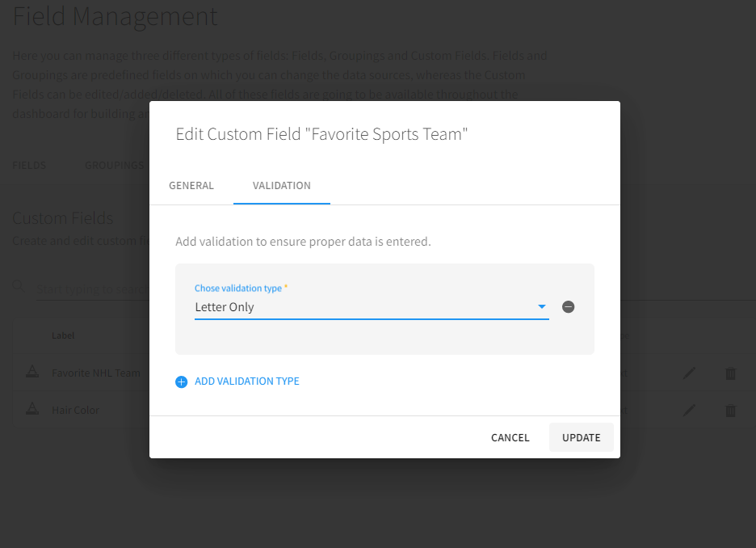Switch to the General tab in the dialog
756x548 pixels.
(x=191, y=186)
